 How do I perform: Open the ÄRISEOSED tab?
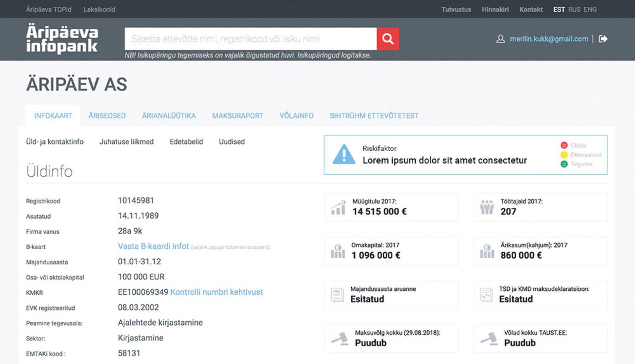tap(107, 116)
